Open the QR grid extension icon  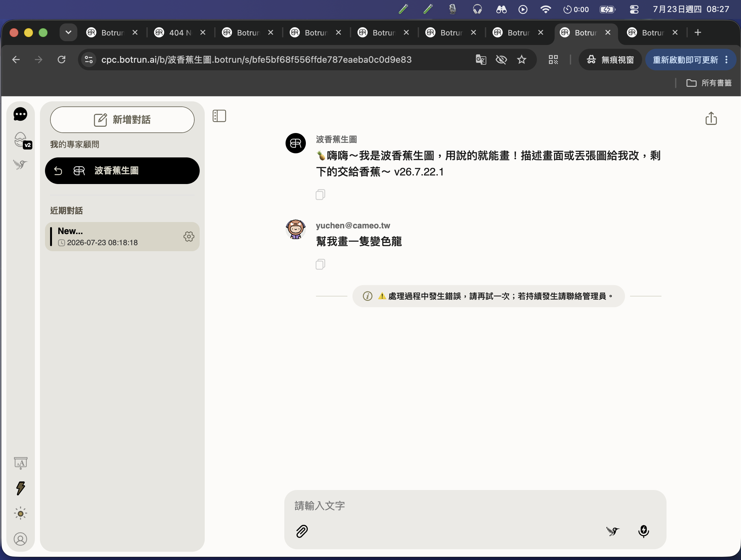pos(553,60)
